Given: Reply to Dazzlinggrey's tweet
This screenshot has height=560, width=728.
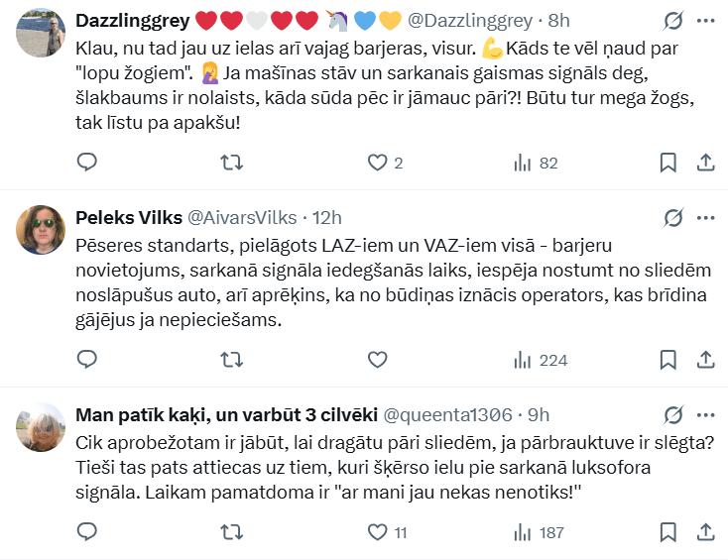Looking at the screenshot, I should tap(86, 163).
